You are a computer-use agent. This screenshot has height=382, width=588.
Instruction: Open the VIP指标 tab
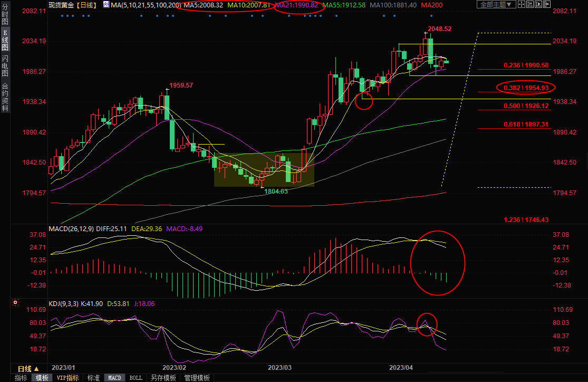tap(68, 378)
